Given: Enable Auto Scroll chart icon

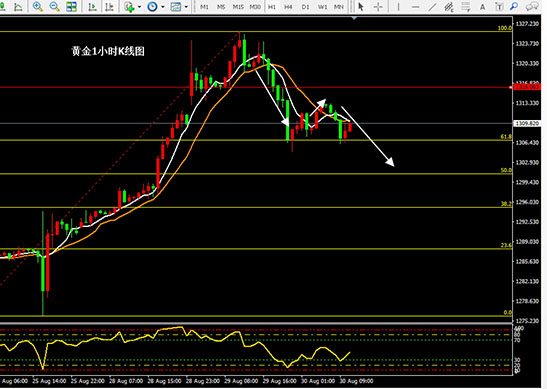Looking at the screenshot, I should 92,6.
